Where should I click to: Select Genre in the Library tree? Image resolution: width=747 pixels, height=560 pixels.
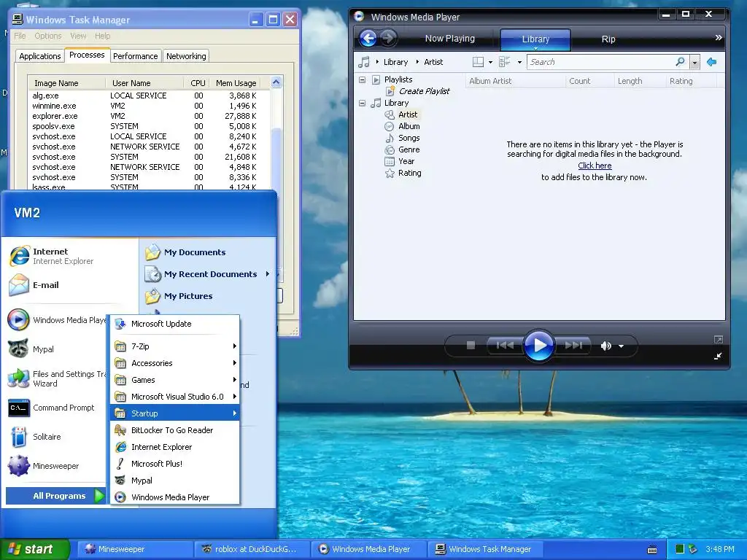[x=409, y=149]
